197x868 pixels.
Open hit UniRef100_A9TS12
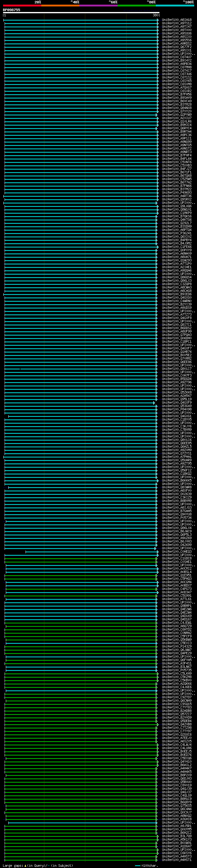(x=176, y=23)
